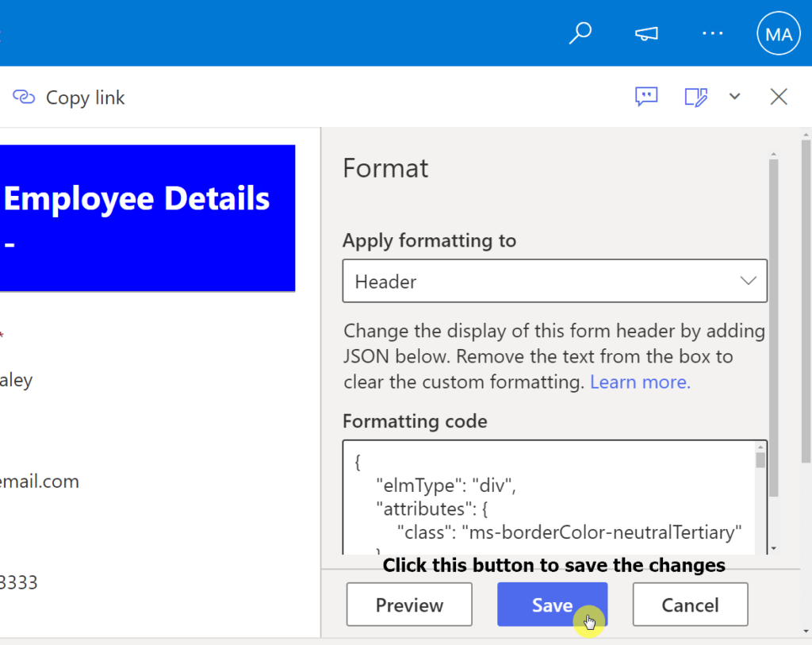Open the search magnifier icon
This screenshot has width=812, height=645.
580,33
